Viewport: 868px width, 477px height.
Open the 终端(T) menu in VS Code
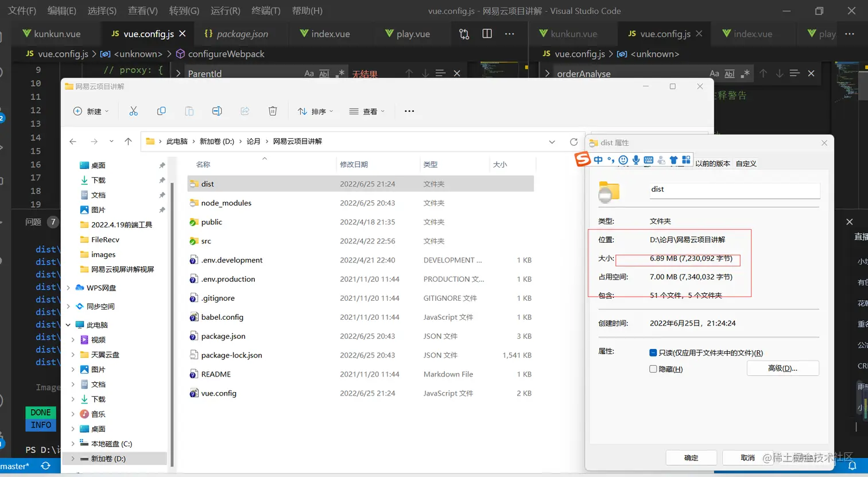pyautogui.click(x=266, y=11)
